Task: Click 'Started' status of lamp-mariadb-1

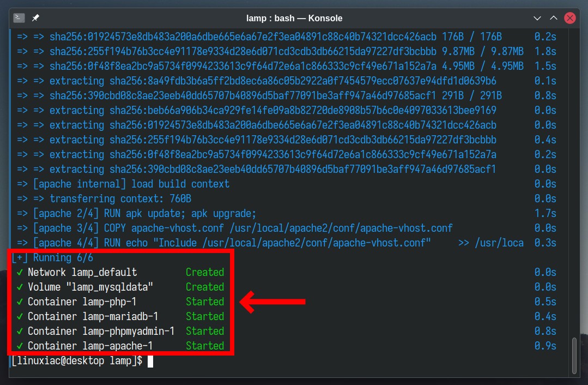Action: 205,316
